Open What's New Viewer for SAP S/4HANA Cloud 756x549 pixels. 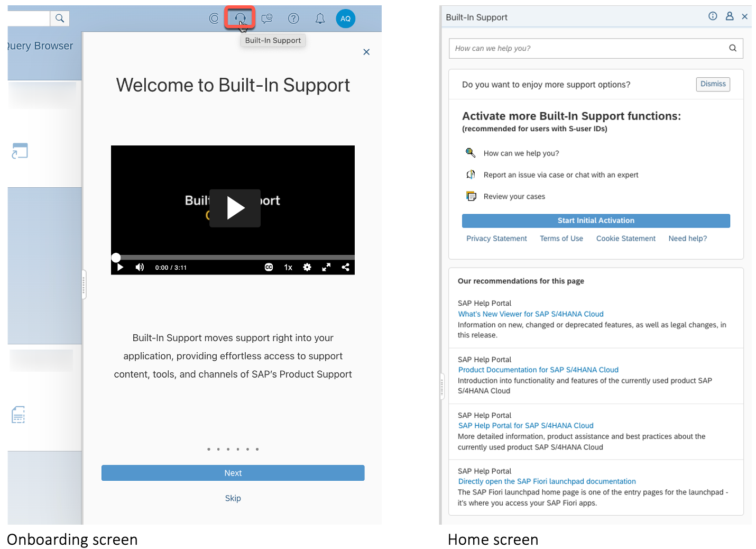531,314
